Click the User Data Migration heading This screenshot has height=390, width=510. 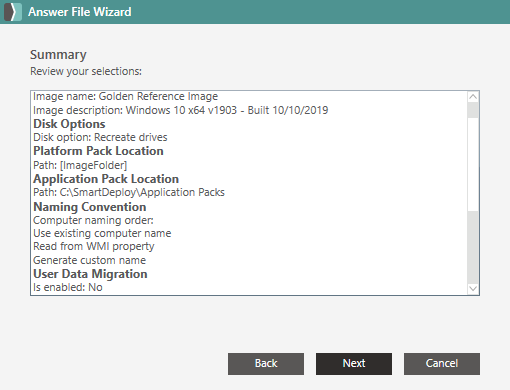90,274
